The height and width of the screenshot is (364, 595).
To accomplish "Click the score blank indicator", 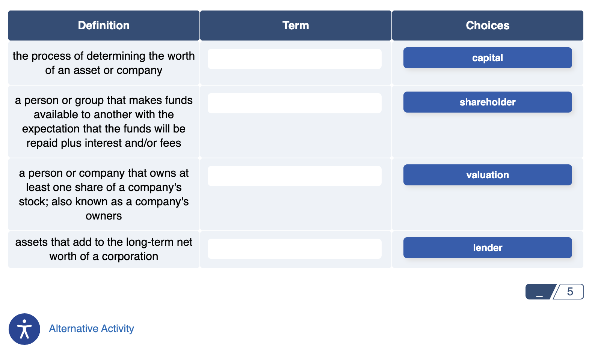I will (x=539, y=292).
